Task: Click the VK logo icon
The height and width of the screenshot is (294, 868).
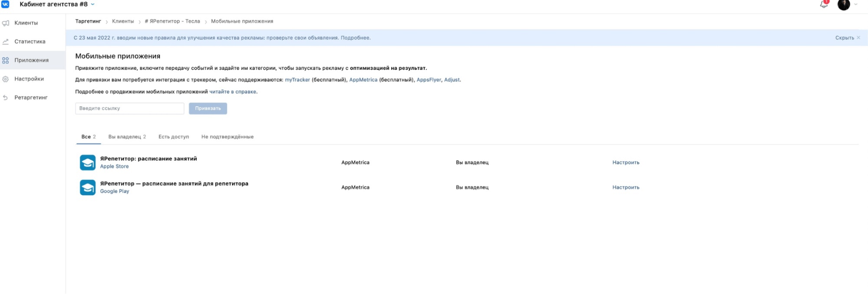Action: 5,4
